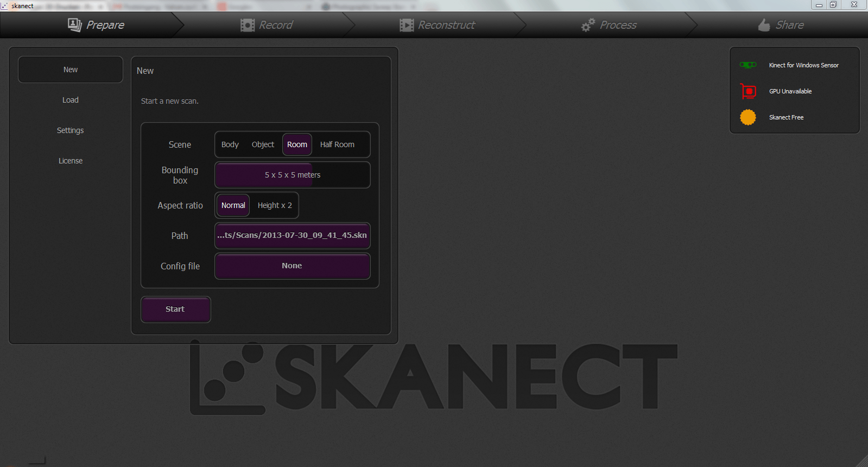
Task: Click the Config file None button
Action: 293,266
